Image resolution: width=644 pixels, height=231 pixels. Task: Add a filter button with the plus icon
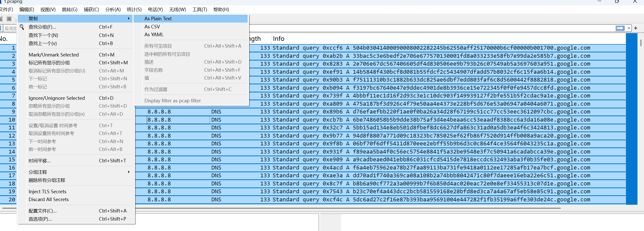(636, 28)
